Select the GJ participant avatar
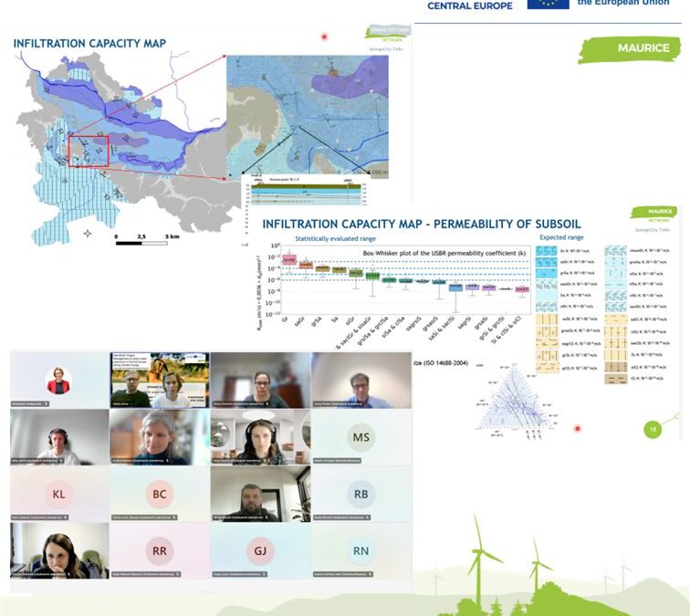Image resolution: width=690 pixels, height=616 pixels. coord(260,550)
